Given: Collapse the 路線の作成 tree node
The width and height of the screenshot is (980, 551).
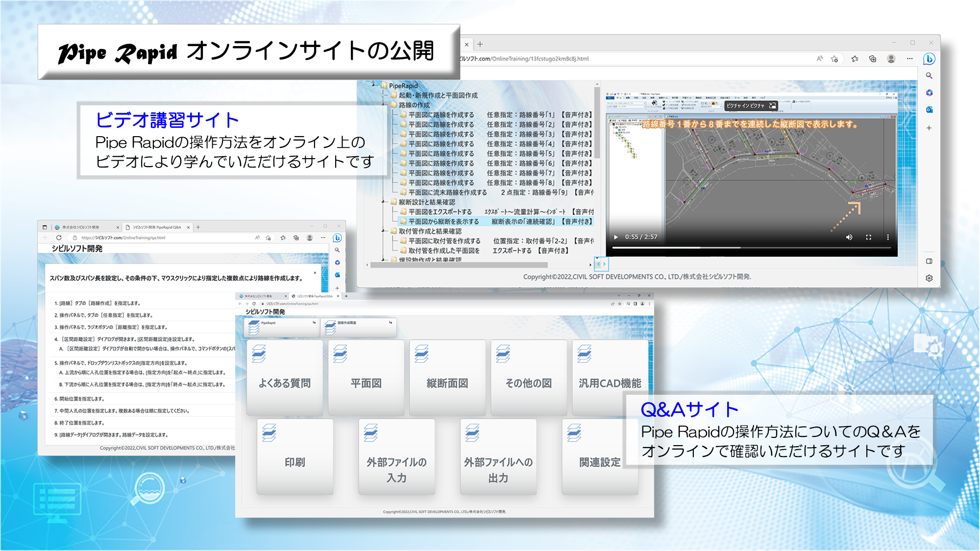Looking at the screenshot, I should [x=384, y=105].
